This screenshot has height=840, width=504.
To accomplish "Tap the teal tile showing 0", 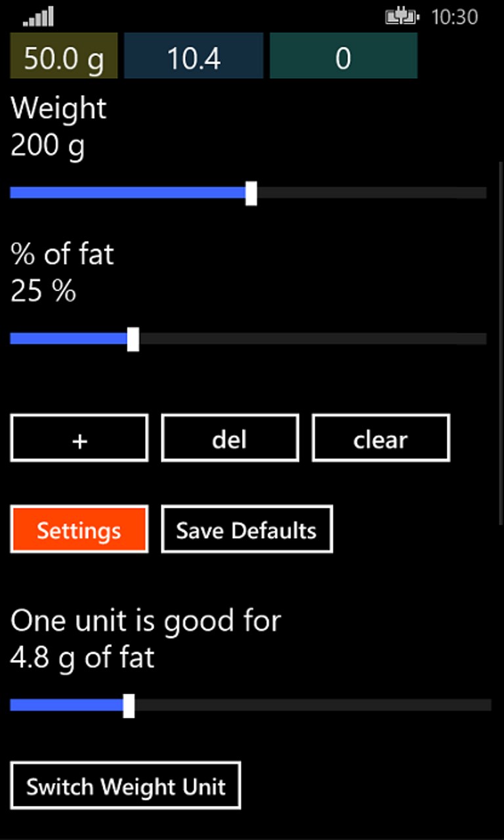I will (x=343, y=56).
